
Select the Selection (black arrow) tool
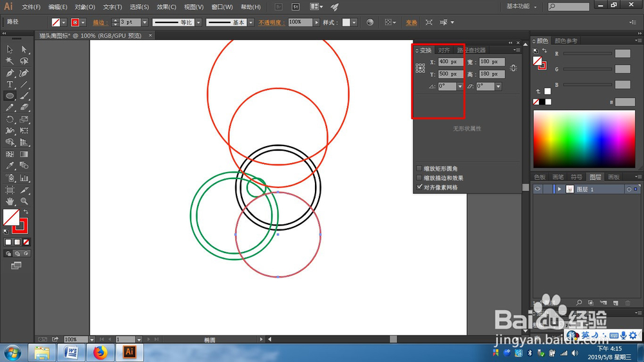pyautogui.click(x=10, y=50)
